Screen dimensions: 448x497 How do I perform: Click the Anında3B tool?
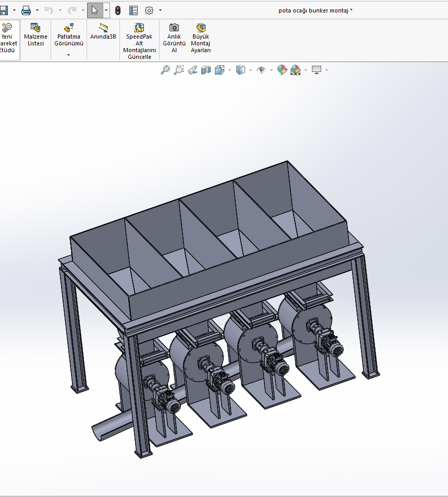[103, 32]
